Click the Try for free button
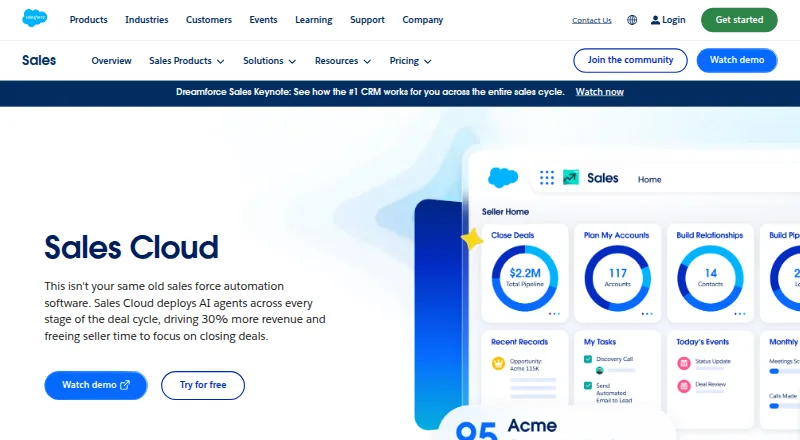The height and width of the screenshot is (440, 800). pos(203,385)
